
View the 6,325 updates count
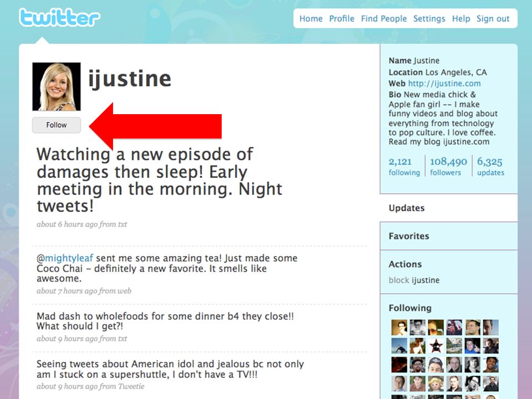pos(490,166)
